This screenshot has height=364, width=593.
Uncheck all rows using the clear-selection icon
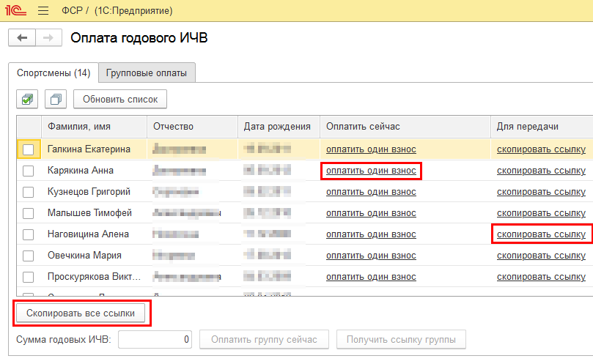click(56, 99)
